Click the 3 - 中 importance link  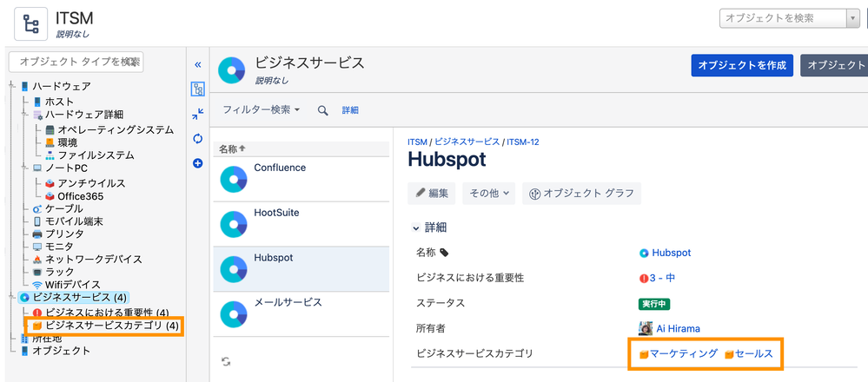(x=662, y=278)
